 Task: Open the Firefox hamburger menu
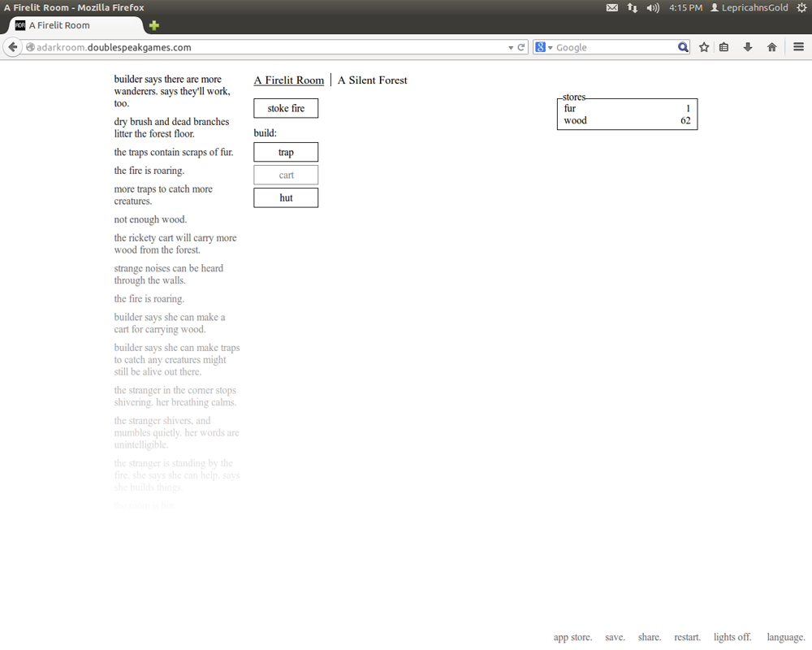coord(799,46)
